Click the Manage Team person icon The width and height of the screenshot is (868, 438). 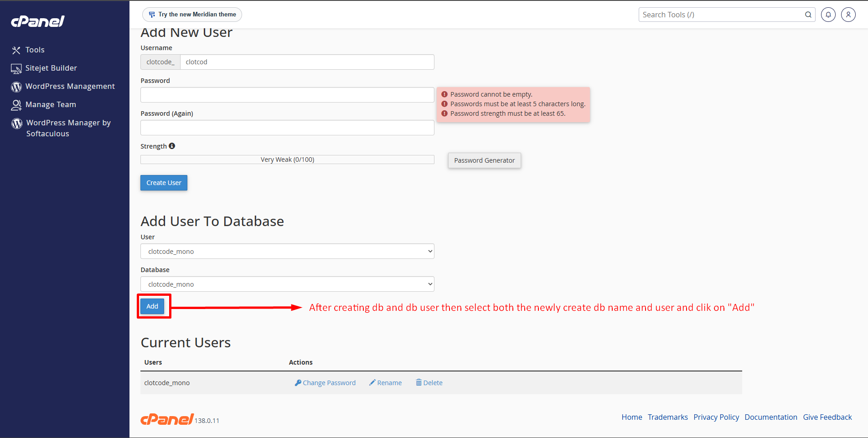coord(16,105)
